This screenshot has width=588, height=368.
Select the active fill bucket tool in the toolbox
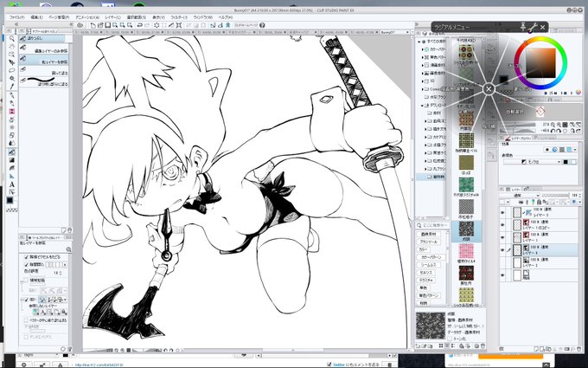click(11, 152)
